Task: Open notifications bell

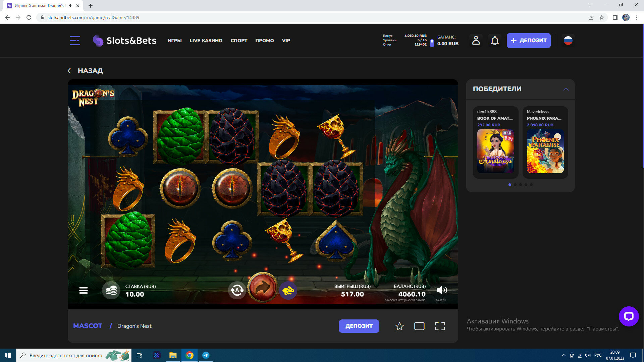Action: [x=495, y=41]
